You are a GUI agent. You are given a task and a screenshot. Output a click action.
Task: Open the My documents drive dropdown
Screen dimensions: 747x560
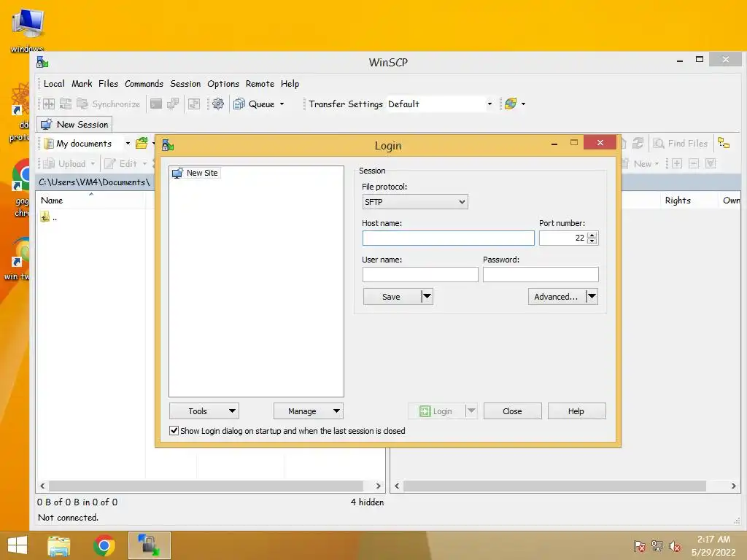tap(128, 144)
